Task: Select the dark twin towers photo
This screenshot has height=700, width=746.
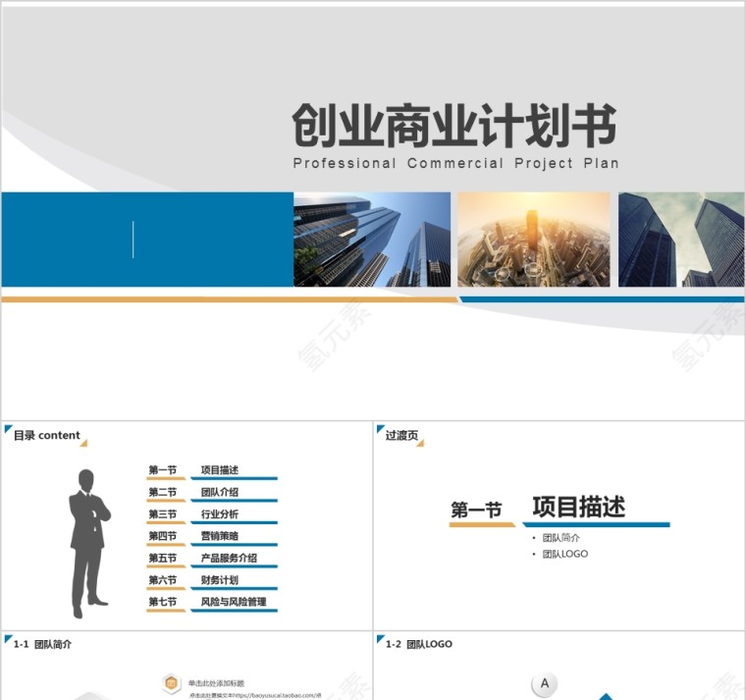Action: (x=681, y=240)
